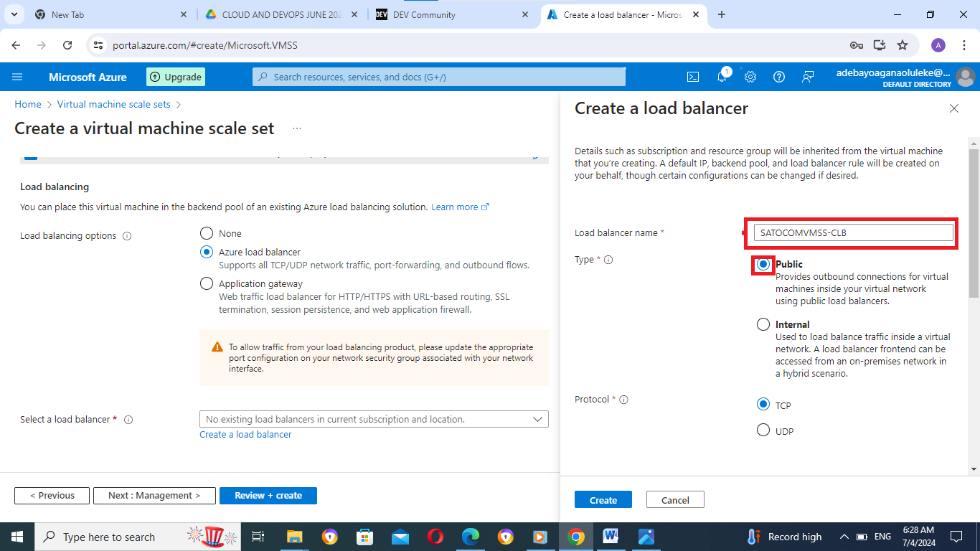The image size is (980, 551).
Task: Open the Azure notifications bell
Action: click(x=722, y=77)
